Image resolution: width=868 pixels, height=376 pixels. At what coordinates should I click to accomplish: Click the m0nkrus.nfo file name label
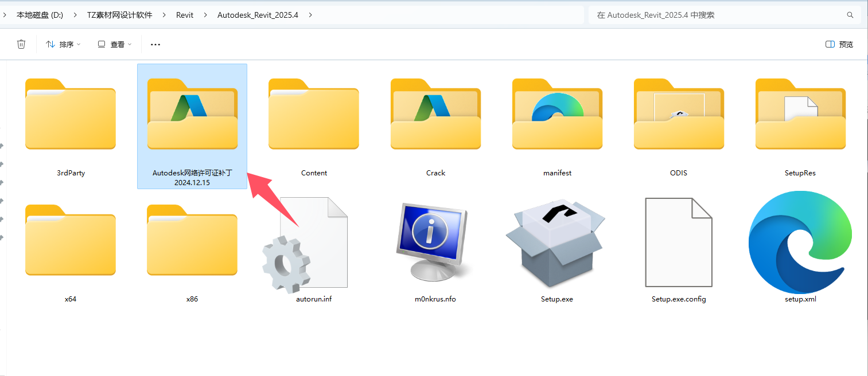(x=435, y=299)
